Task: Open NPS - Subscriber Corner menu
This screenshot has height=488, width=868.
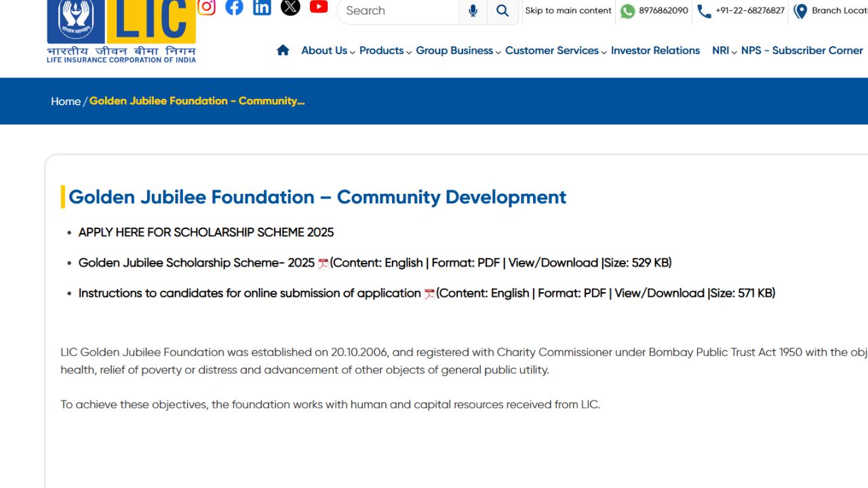Action: point(802,50)
